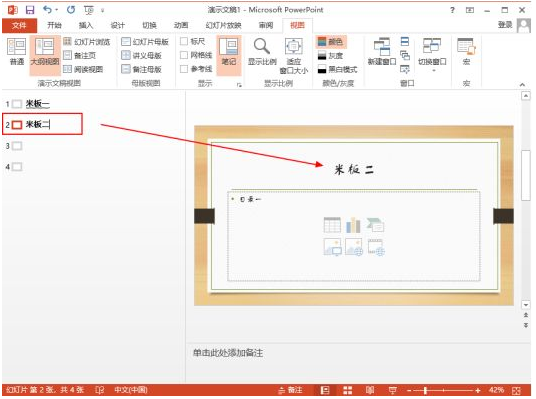
Task: Open 备注母版 view
Action: [x=141, y=69]
